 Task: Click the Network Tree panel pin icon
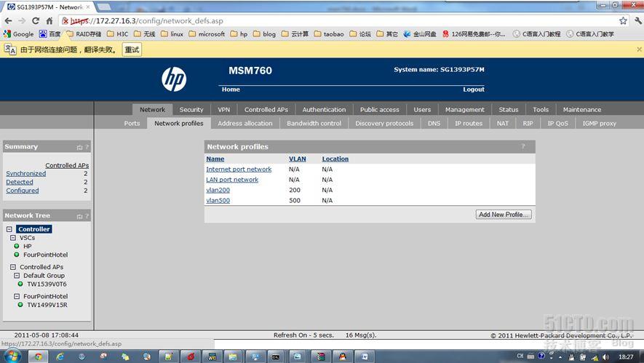click(x=79, y=216)
